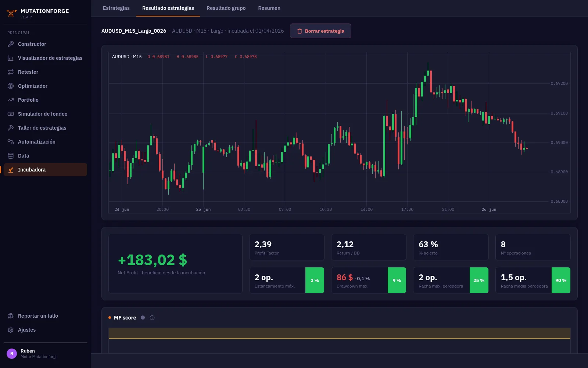Click the Retester label in sidebar

pyautogui.click(x=28, y=72)
